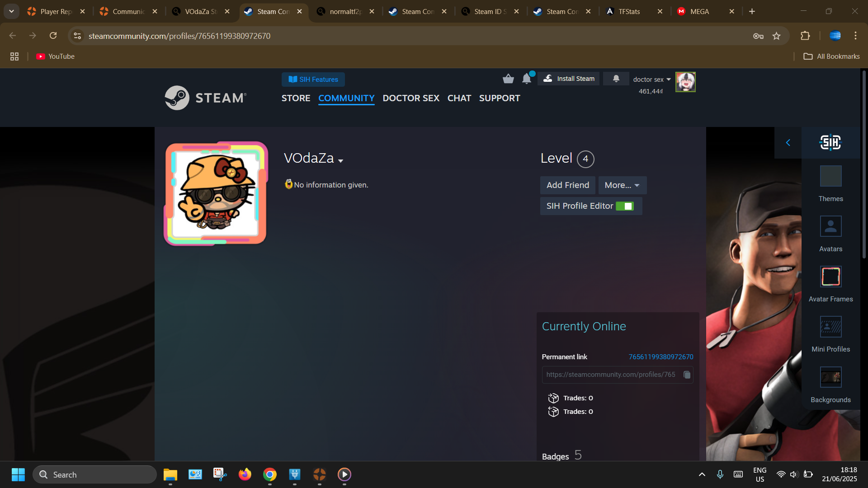
Task: Open the STORE menu
Action: tap(296, 98)
